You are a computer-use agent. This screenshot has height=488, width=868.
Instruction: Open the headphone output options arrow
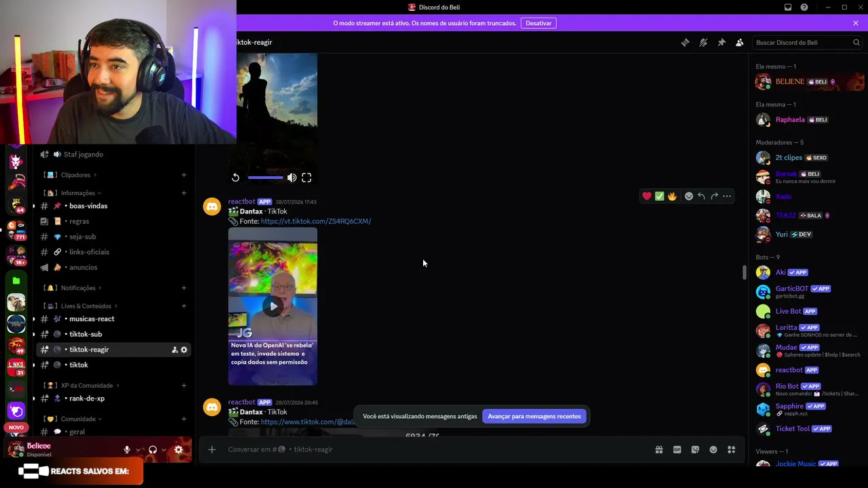[164, 449]
